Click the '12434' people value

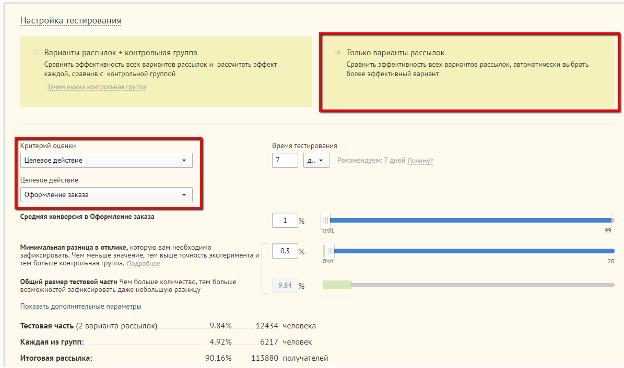[x=267, y=326]
